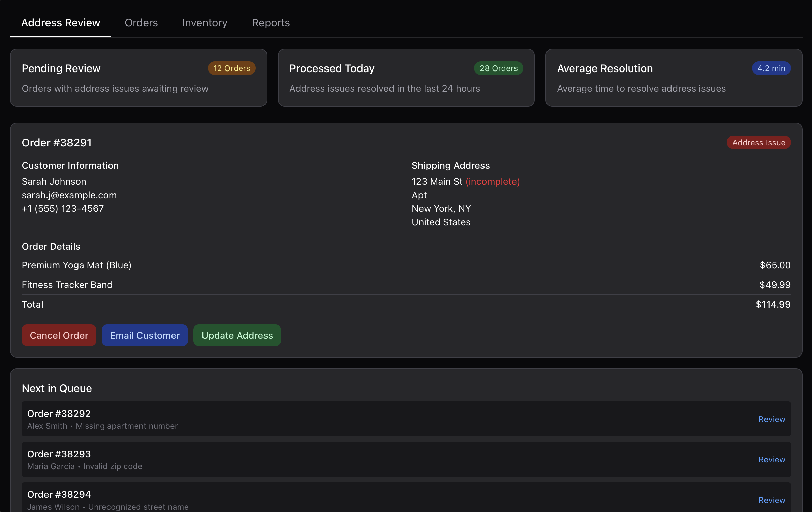812x512 pixels.
Task: Click the Email Customer button
Action: (x=145, y=335)
